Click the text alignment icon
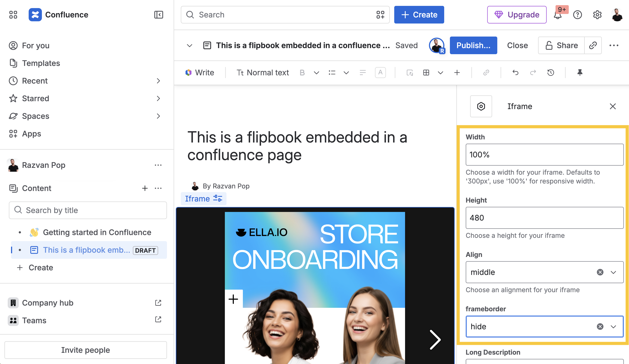This screenshot has height=364, width=629. click(x=362, y=73)
